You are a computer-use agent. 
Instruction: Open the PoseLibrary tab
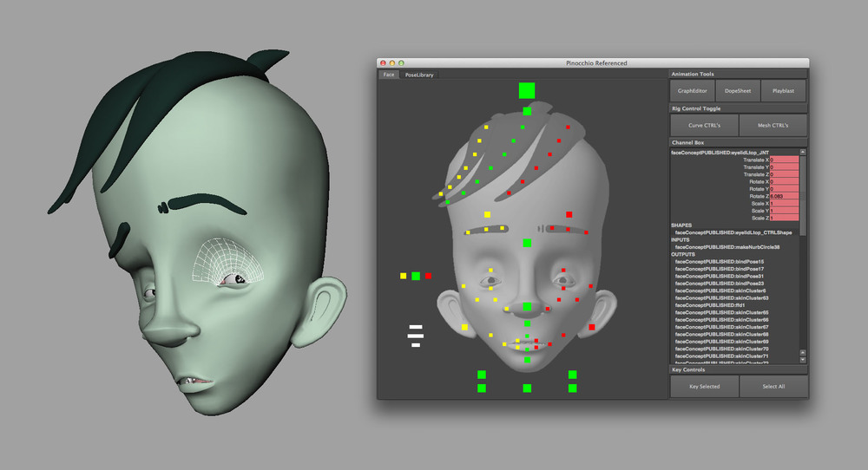pyautogui.click(x=419, y=75)
